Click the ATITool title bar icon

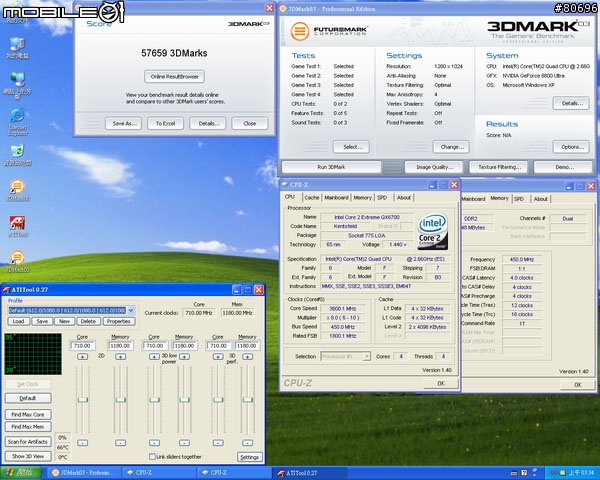click(6, 289)
